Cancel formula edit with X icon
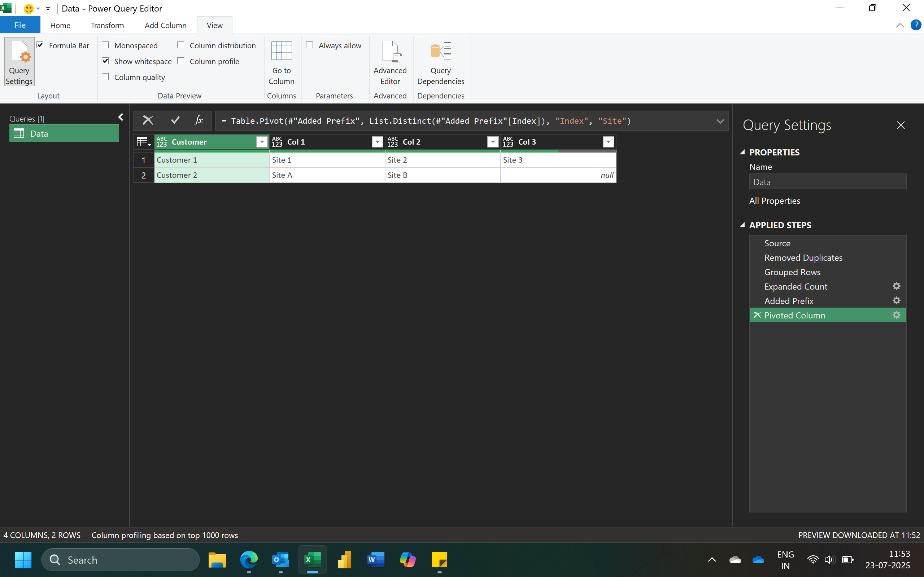The height and width of the screenshot is (577, 924). 148,120
